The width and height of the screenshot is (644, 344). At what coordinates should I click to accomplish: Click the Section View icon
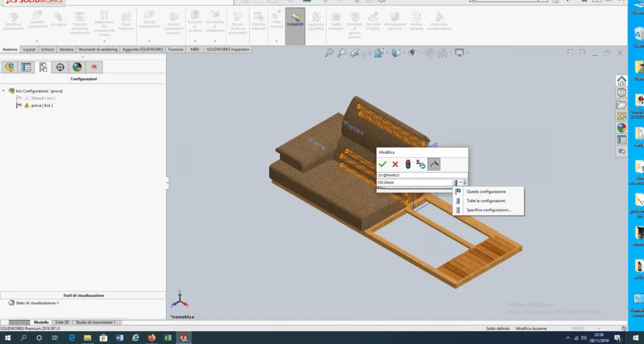(366, 53)
